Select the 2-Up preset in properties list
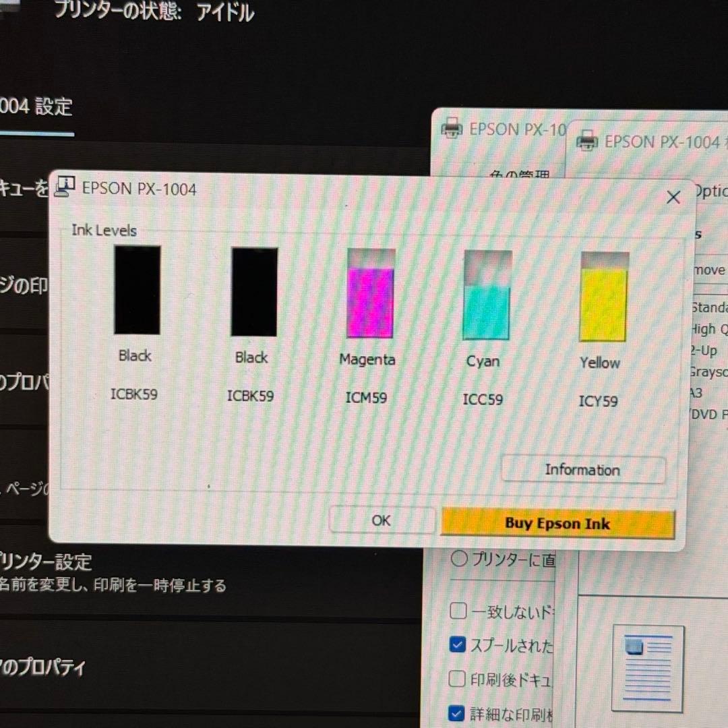Image resolution: width=728 pixels, height=728 pixels. coord(704,351)
